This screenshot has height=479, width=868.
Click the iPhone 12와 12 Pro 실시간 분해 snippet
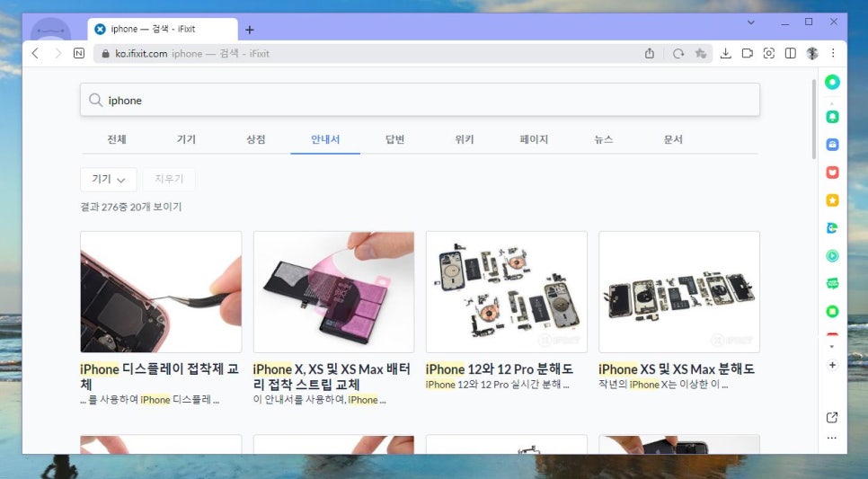(497, 385)
